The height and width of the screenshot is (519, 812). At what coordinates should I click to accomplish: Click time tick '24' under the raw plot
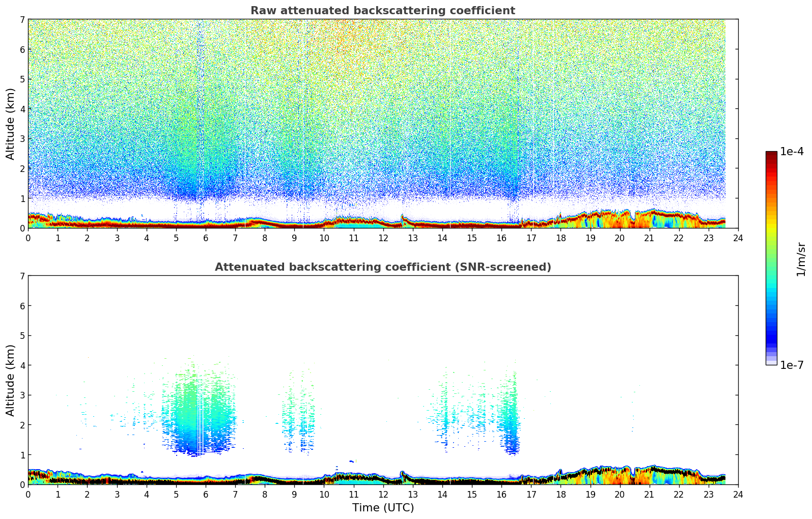click(738, 238)
